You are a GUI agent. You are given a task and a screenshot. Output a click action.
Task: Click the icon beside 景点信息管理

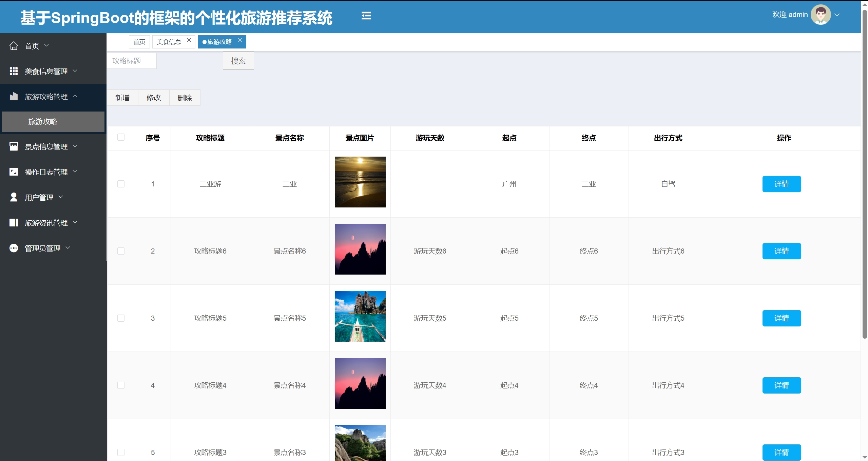tap(14, 146)
